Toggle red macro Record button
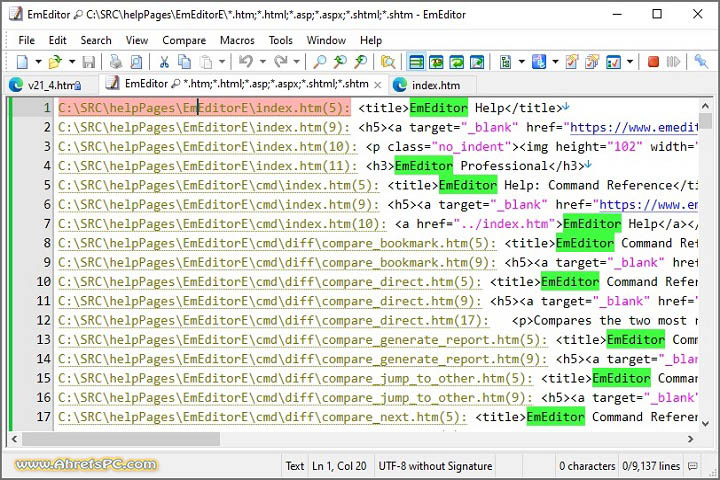 (653, 62)
